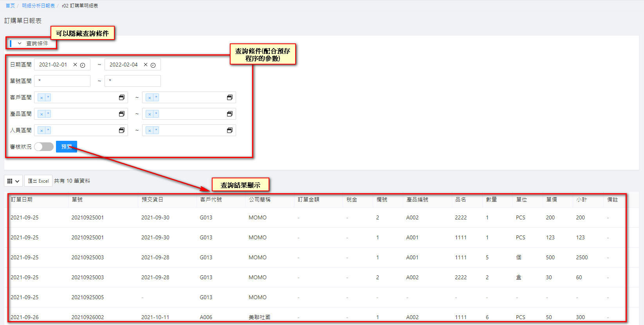Clear the start date 2021-02-01

pos(75,65)
